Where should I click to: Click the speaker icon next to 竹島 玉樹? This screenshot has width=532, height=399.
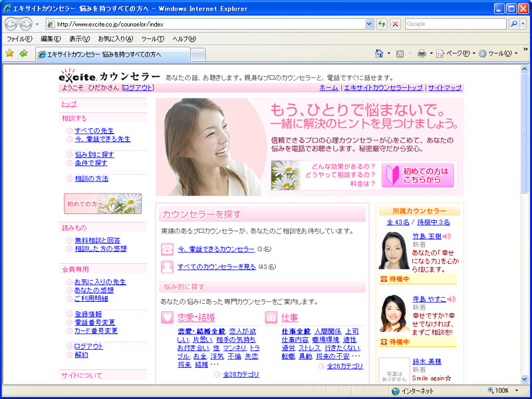[x=447, y=236]
